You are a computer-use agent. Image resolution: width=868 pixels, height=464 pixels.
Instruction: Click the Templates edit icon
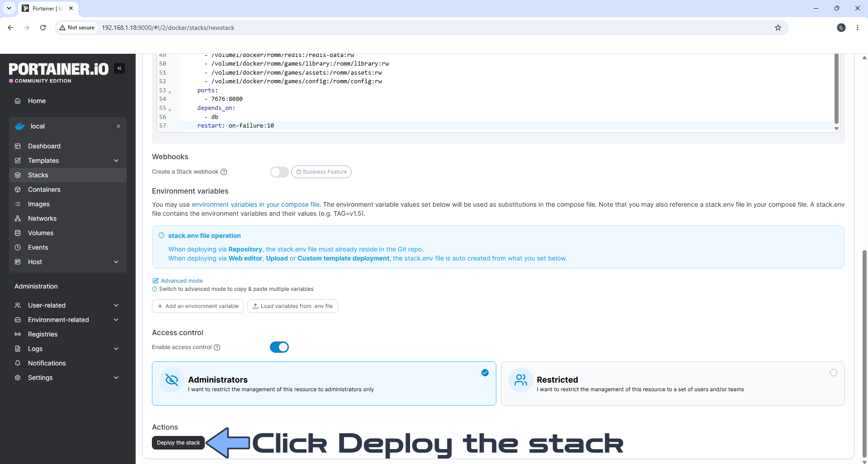pos(18,161)
